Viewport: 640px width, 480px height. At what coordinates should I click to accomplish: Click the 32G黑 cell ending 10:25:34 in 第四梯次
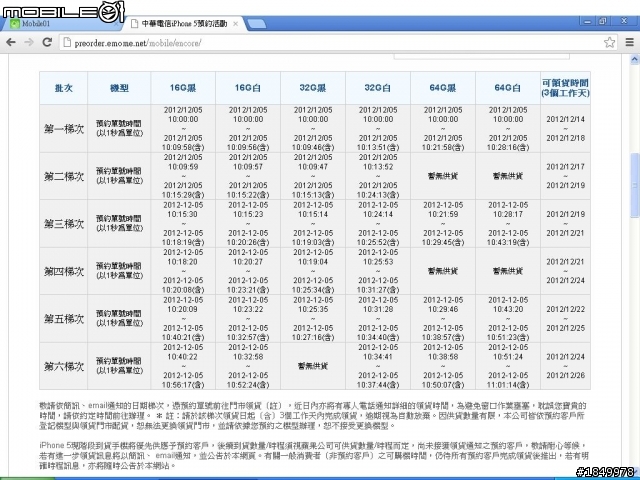click(313, 271)
